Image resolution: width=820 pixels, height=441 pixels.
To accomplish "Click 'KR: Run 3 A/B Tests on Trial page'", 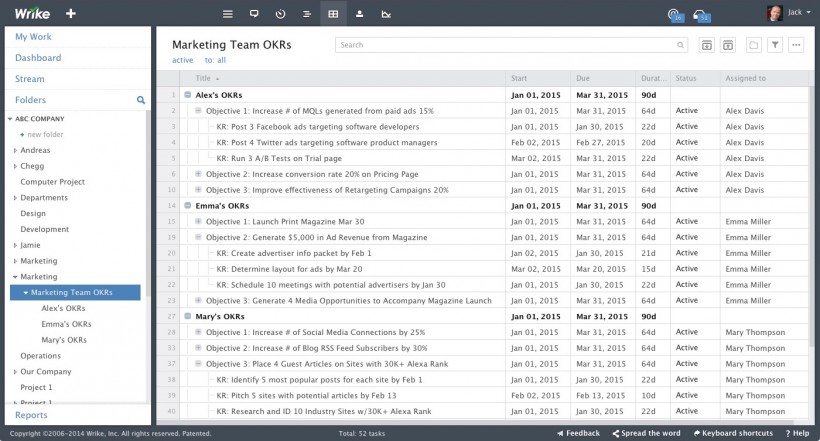I will click(279, 158).
